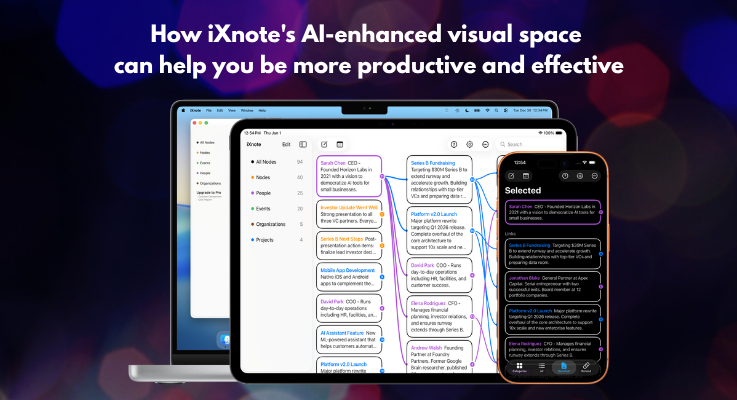This screenshot has width=737, height=400.
Task: Click purple link dot on iPad Sarah Chen card
Action: (x=382, y=177)
